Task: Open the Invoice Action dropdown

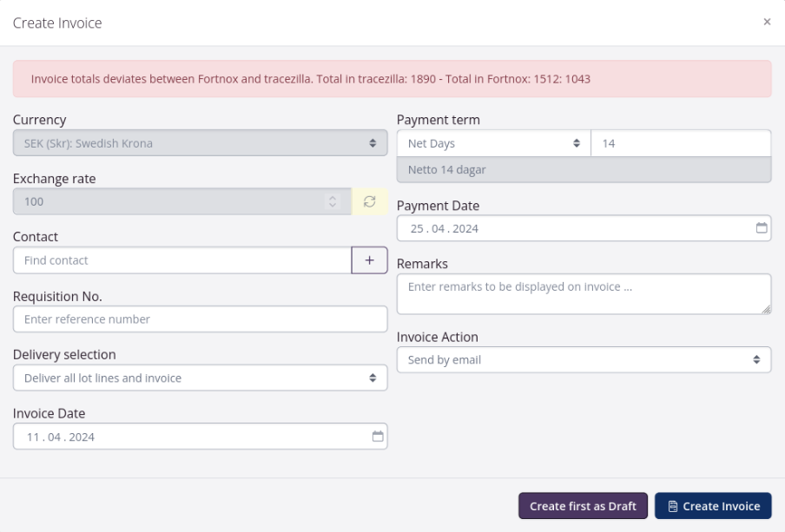Action: point(584,359)
